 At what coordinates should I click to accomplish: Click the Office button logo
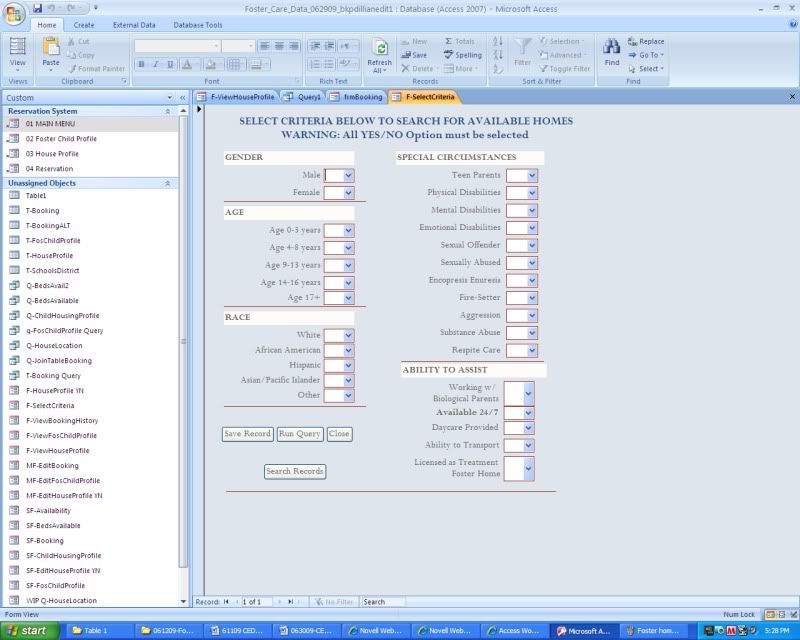[x=16, y=14]
